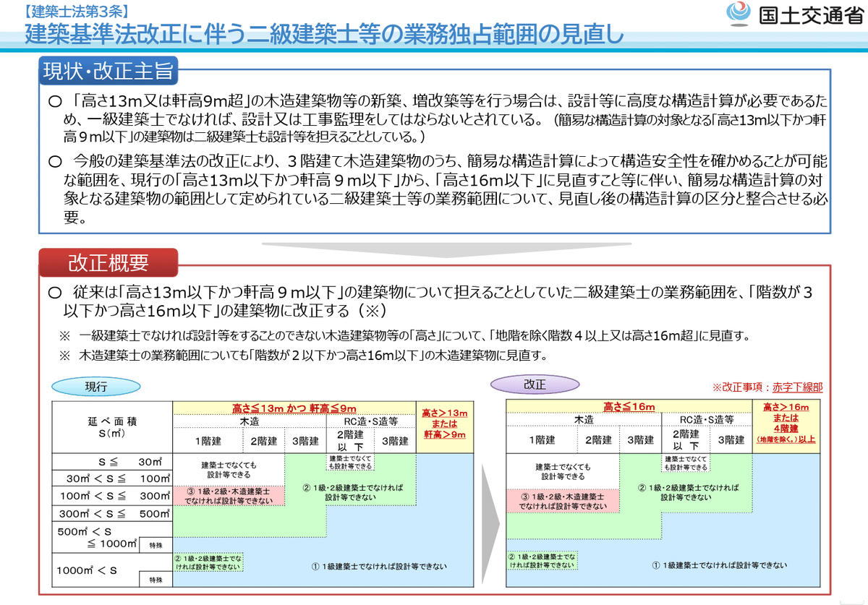Click RC造・S造等 header in 改正 table

(x=707, y=419)
